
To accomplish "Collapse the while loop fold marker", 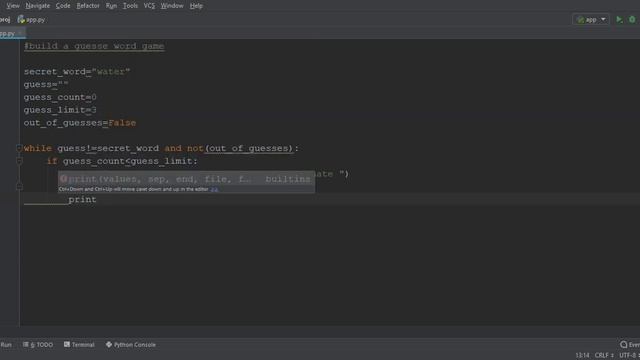I will pos(19,148).
